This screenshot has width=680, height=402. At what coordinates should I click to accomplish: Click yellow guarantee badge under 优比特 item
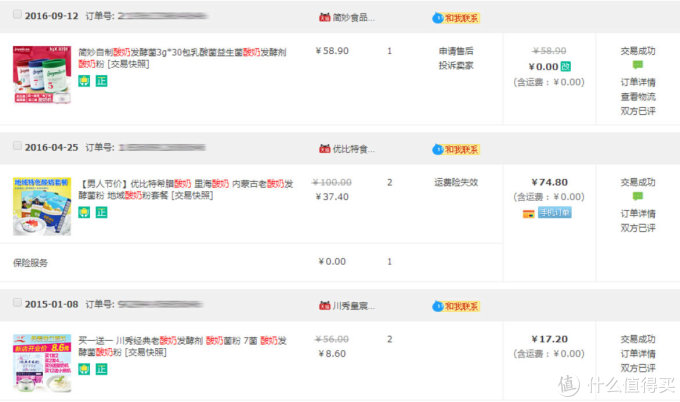tap(84, 212)
